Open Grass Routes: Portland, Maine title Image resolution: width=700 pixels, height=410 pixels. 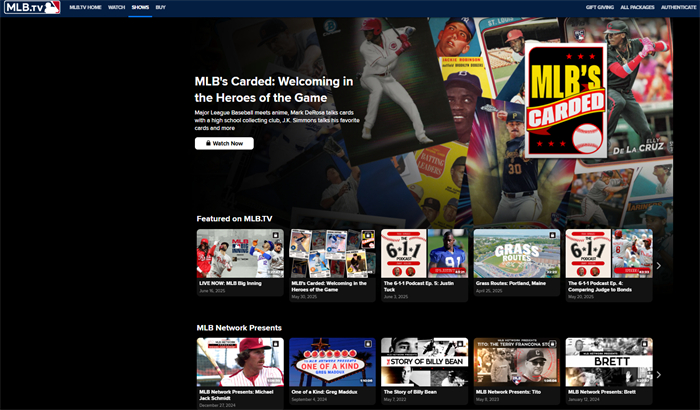pyautogui.click(x=511, y=283)
